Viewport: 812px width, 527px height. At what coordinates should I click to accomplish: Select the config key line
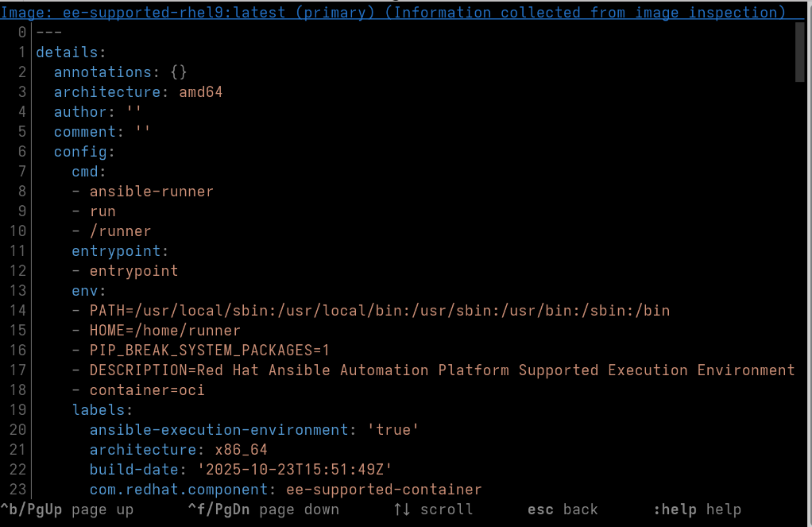coord(84,151)
